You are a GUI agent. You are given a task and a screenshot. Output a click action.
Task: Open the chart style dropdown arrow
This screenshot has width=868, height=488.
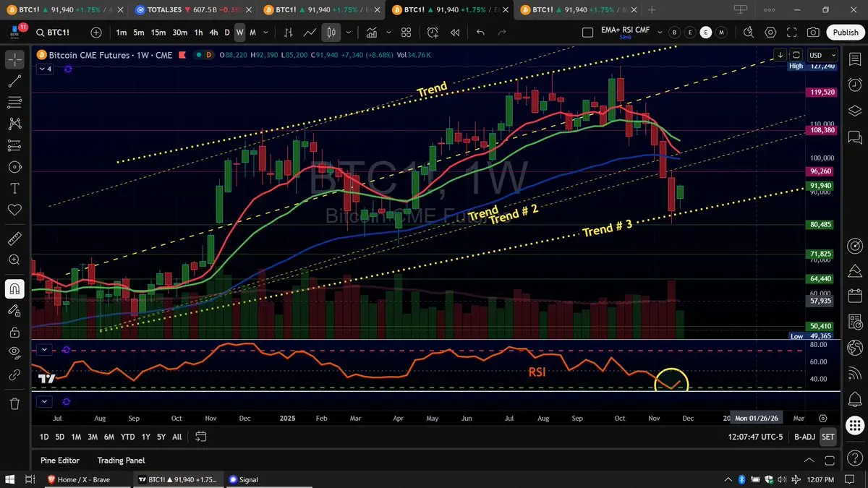(x=349, y=33)
